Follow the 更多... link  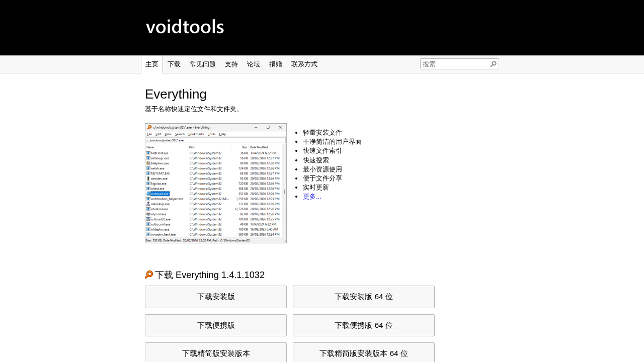[x=312, y=197]
